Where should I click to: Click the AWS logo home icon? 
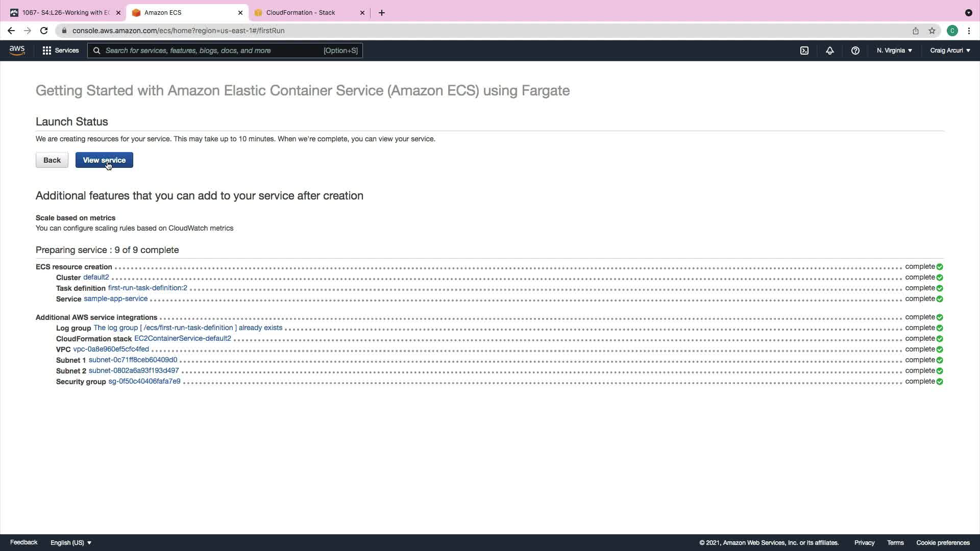click(17, 50)
